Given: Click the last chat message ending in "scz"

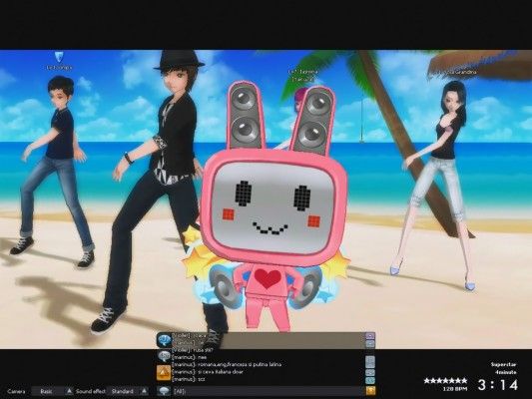Looking at the screenshot, I should click(189, 379).
